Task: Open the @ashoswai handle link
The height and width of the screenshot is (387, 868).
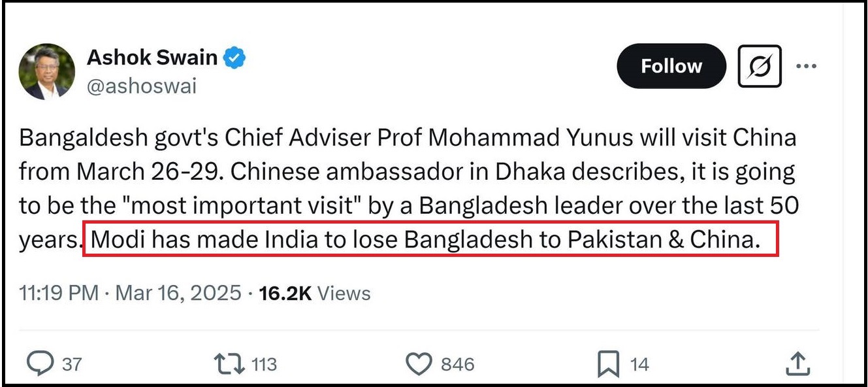Action: 141,86
